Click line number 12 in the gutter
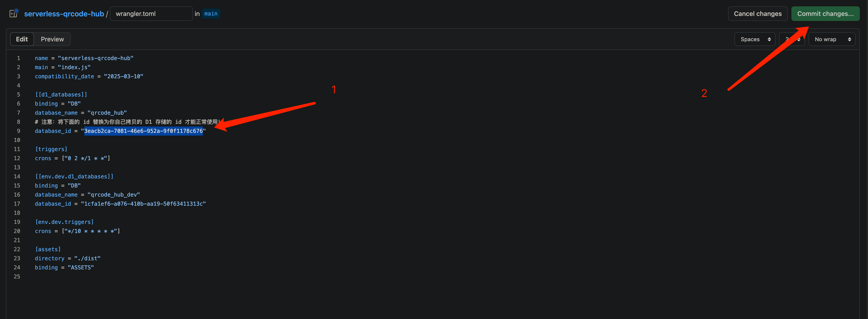 17,158
